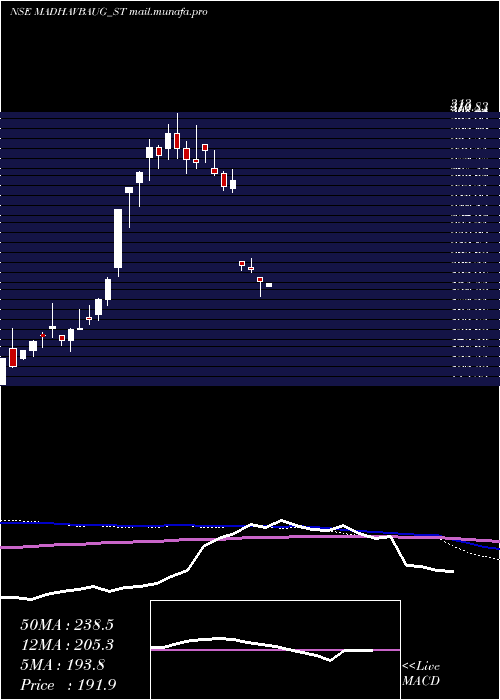Viewport: 500px width, 700px height.
Task: Click the last white candle after the gap down
Action: click(x=269, y=285)
